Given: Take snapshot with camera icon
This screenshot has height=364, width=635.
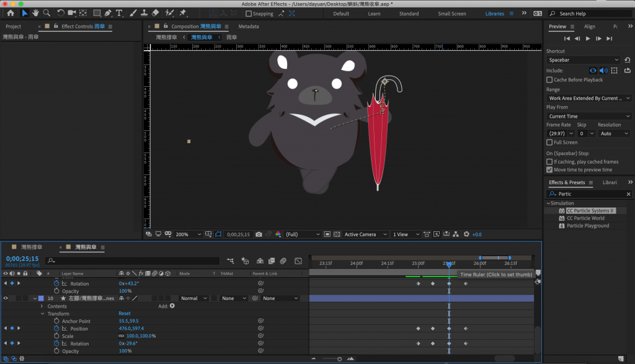Looking at the screenshot, I should click(259, 234).
